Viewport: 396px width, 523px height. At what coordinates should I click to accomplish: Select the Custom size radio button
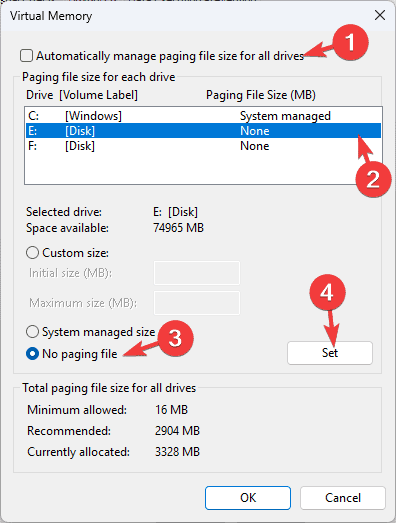tap(32, 253)
